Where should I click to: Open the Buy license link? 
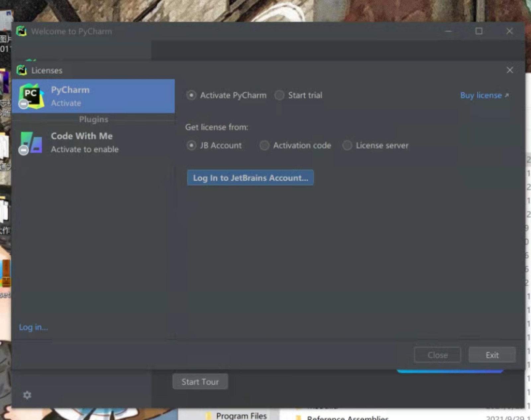coord(484,95)
